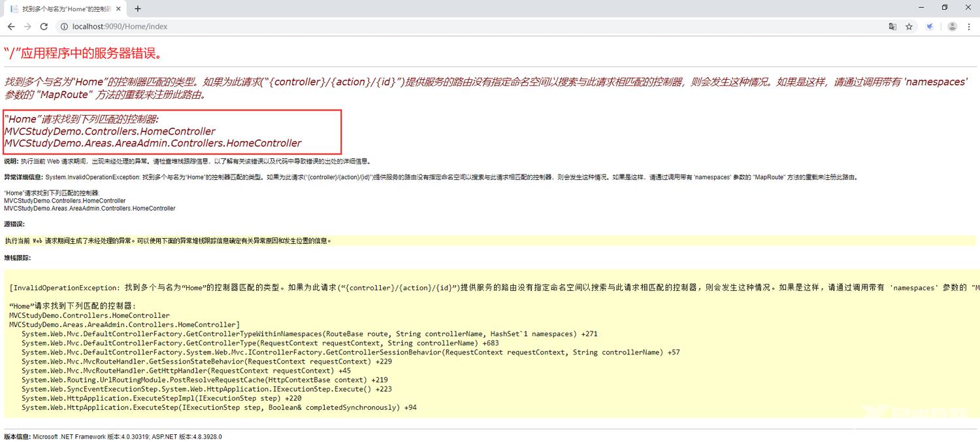Open the blue bird extension icon
This screenshot has width=980, height=442.
930,27
